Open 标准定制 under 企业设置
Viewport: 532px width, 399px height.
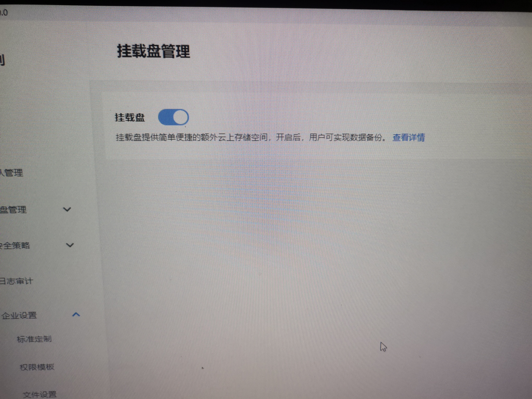click(34, 339)
